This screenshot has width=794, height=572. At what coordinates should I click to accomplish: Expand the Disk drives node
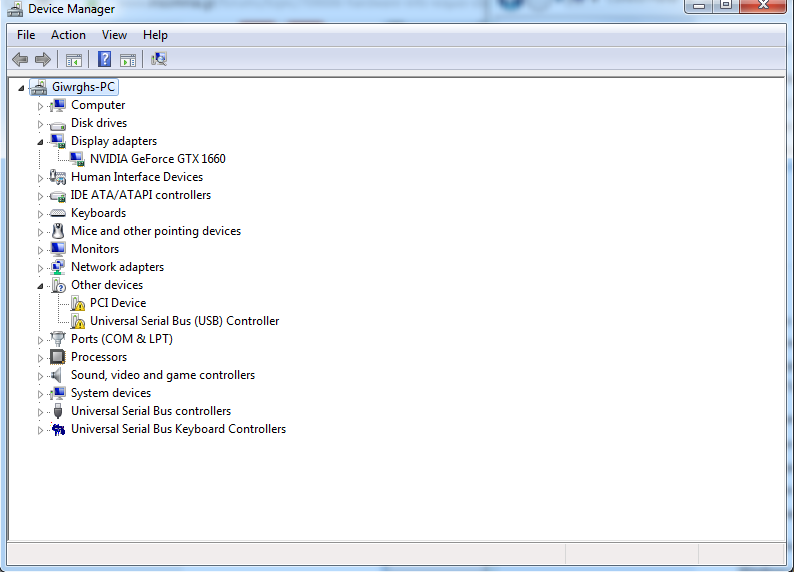click(40, 124)
